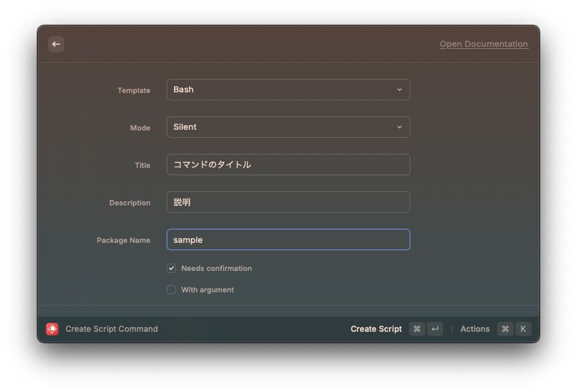Click the K key icon

[x=523, y=328]
